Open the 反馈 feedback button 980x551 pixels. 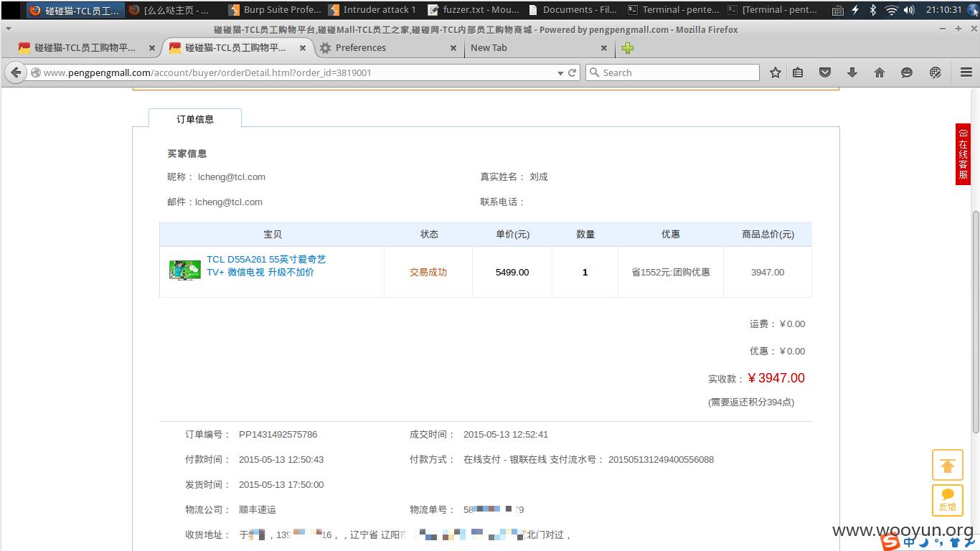tap(947, 500)
